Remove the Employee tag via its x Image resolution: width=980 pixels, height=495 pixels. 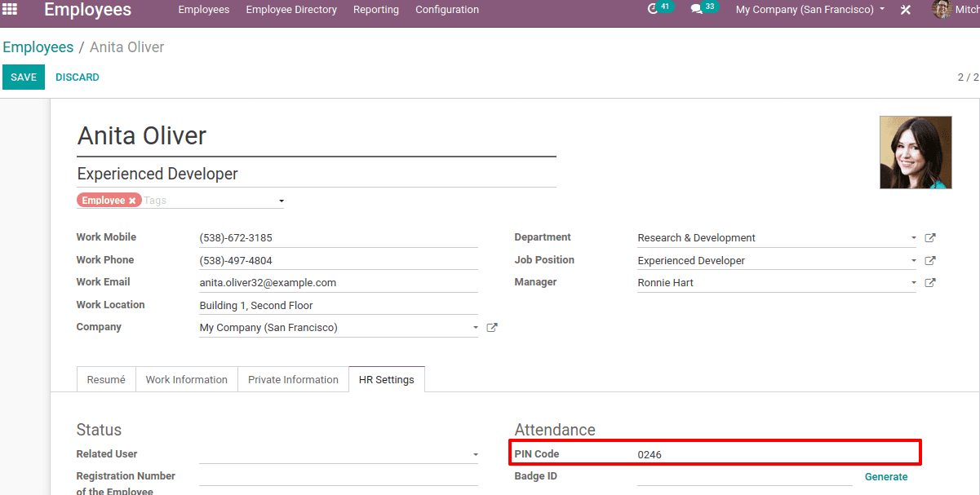pyautogui.click(x=132, y=201)
